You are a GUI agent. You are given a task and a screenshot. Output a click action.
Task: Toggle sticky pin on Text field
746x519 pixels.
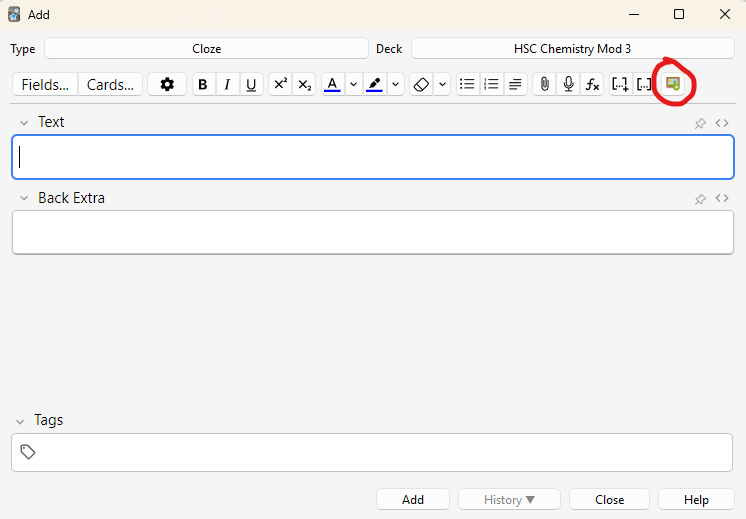[x=700, y=123]
